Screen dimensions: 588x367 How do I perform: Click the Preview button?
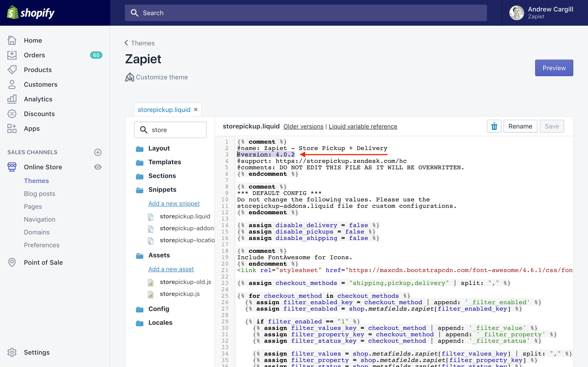tap(554, 68)
